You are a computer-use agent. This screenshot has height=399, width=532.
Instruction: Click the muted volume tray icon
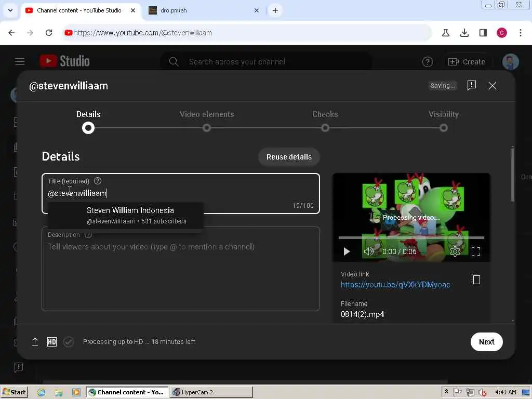point(482,393)
